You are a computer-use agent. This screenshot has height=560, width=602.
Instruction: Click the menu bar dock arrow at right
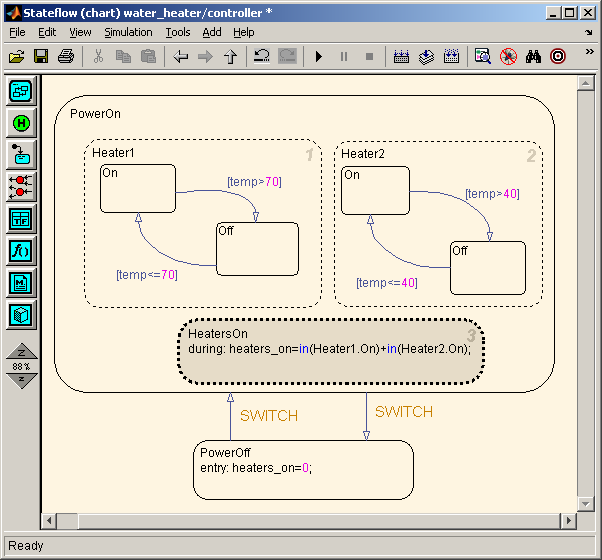[589, 33]
